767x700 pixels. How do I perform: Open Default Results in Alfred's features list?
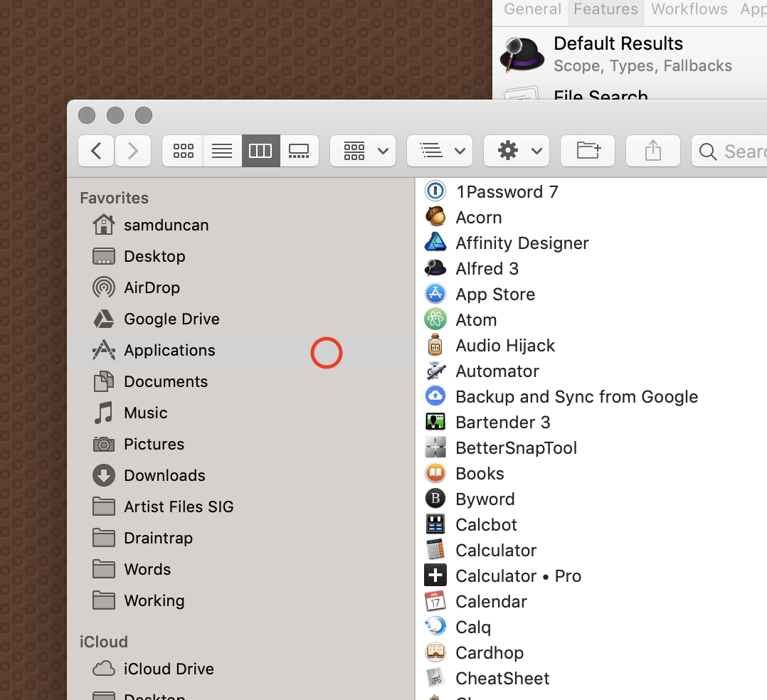point(630,54)
